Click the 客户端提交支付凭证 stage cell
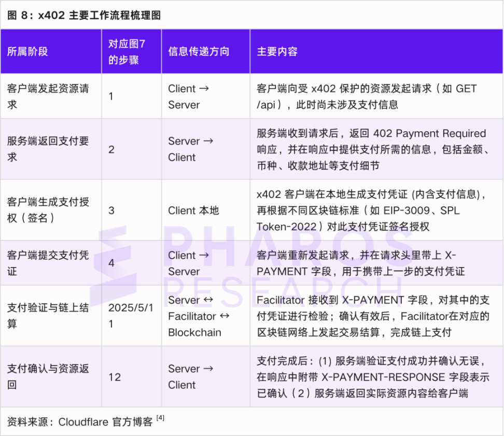The image size is (504, 436). pyautogui.click(x=48, y=263)
